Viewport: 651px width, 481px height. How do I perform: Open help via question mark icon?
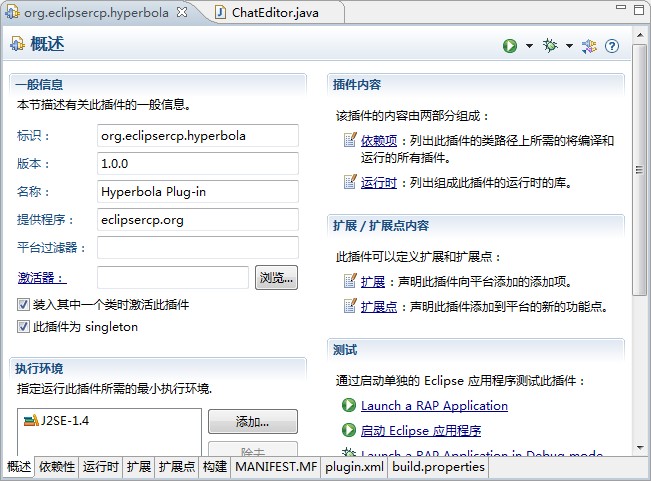coord(612,46)
